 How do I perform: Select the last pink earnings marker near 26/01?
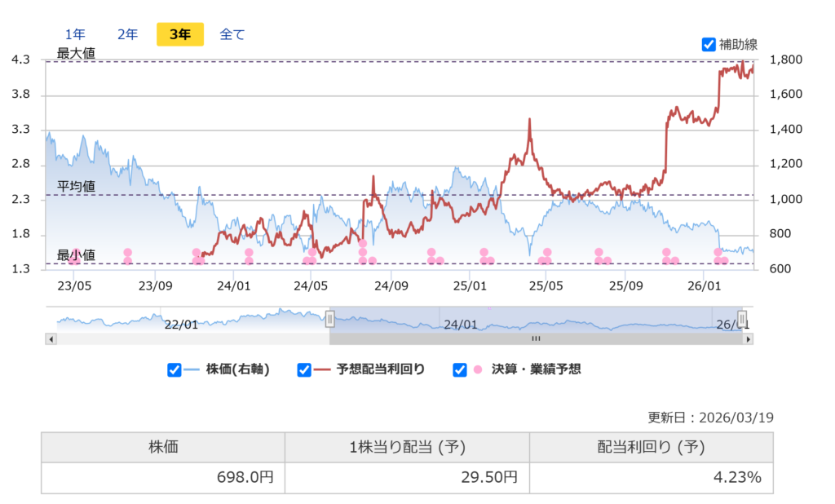(724, 261)
